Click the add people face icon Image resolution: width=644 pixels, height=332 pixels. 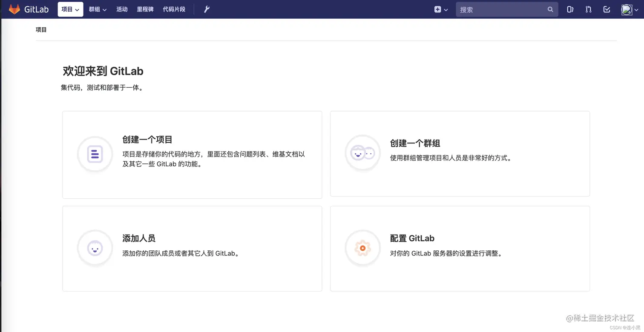click(x=95, y=248)
